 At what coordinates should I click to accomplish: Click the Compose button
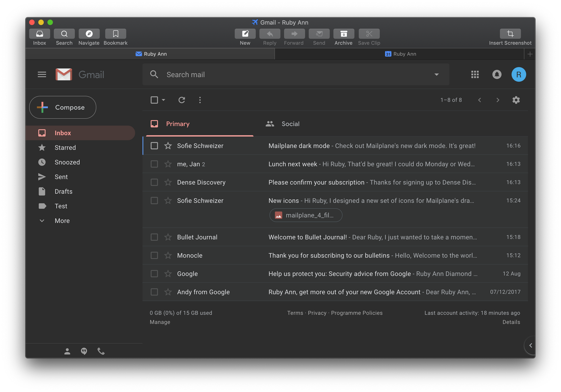click(63, 107)
